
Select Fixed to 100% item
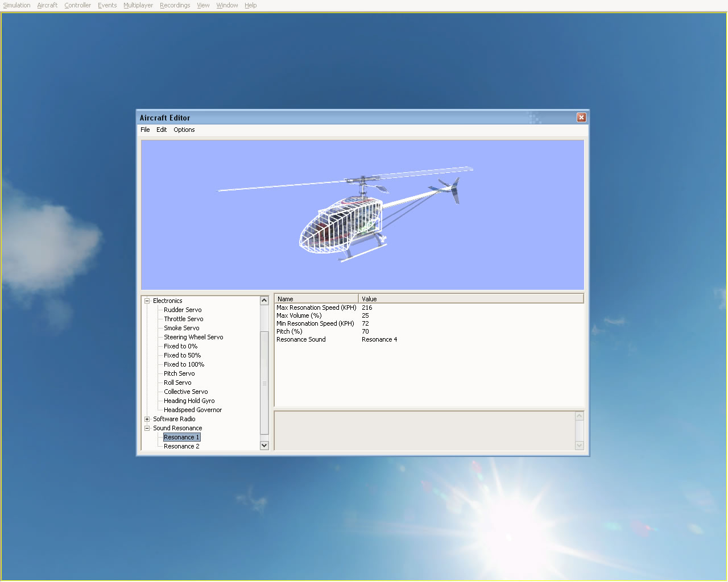184,364
